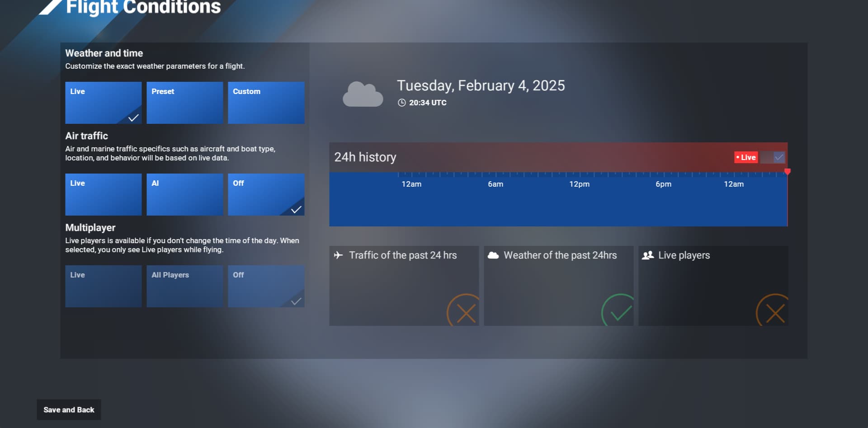Screen dimensions: 868x428
Task: Click the clock icon beside 20:34 UTC
Action: [401, 103]
